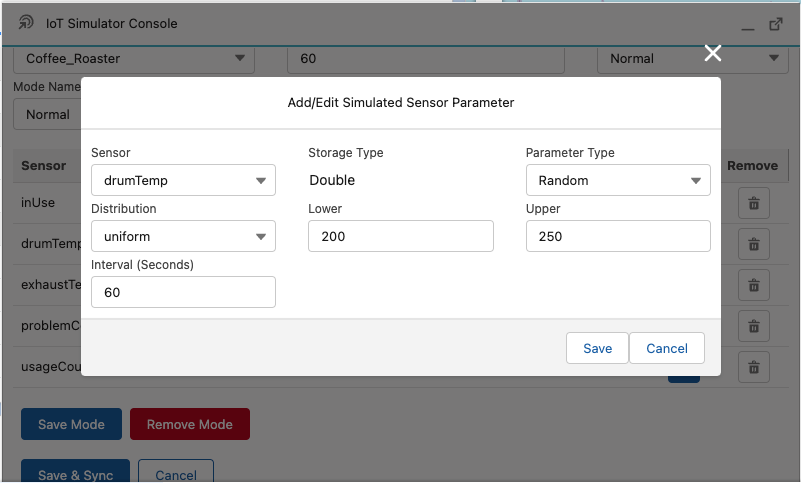Pop out the IoT Simulator Console window
The height and width of the screenshot is (483, 801).
click(x=775, y=24)
